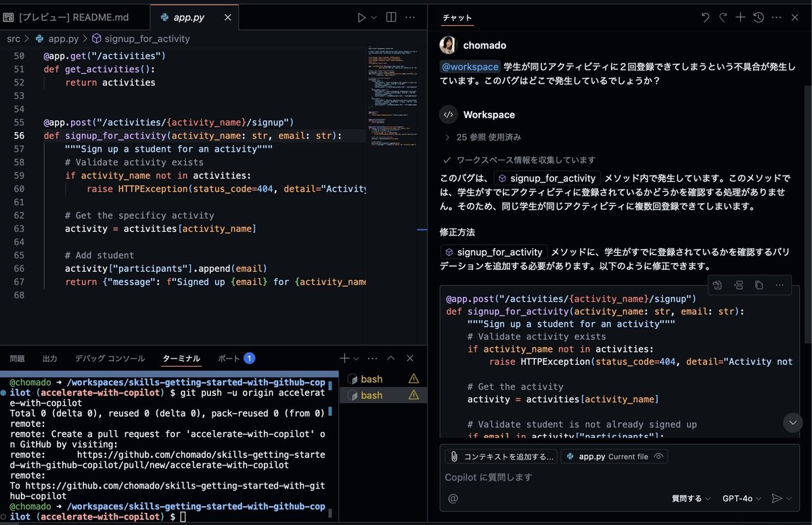Select the second highlighted bash terminal
This screenshot has width=812, height=525.
click(383, 395)
